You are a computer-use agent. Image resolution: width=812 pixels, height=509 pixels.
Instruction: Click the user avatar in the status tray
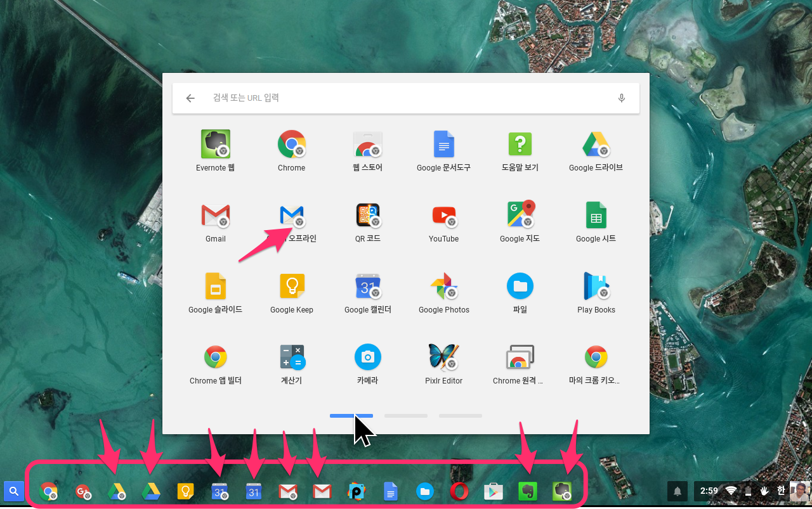(x=799, y=491)
